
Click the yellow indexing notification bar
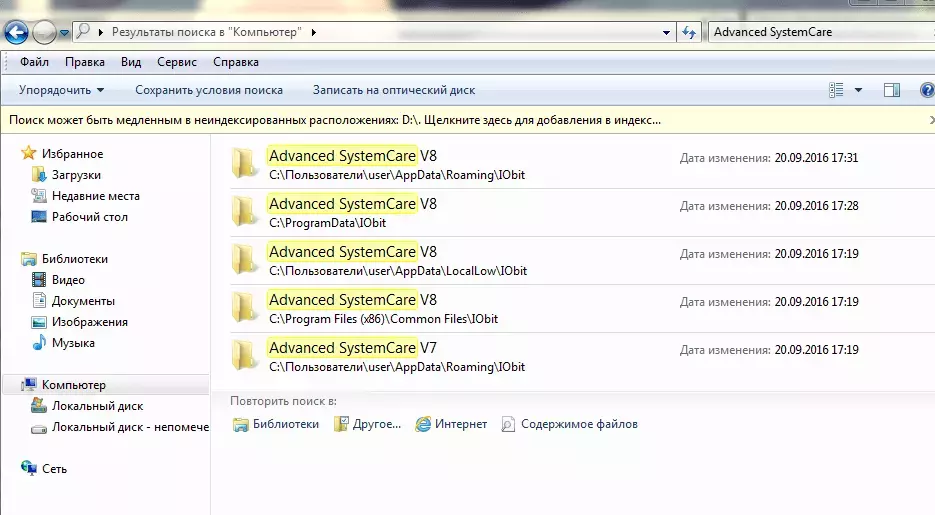[x=468, y=120]
